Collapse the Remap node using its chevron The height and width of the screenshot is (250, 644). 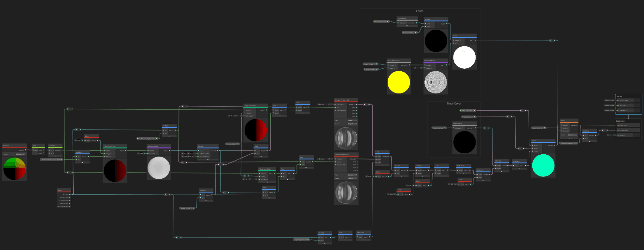point(208,160)
